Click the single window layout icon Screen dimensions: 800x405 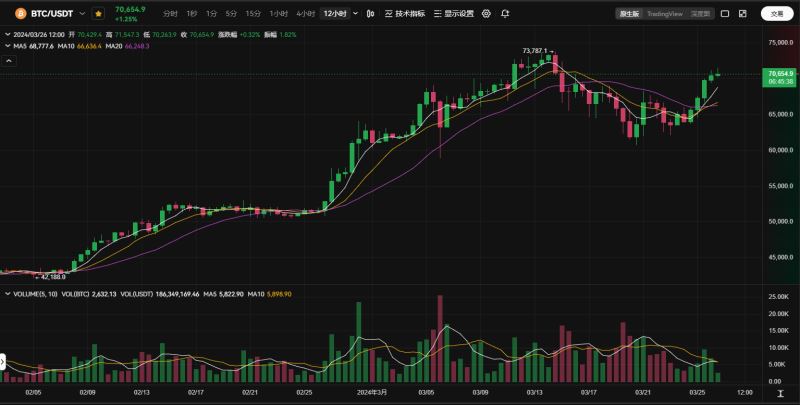724,14
